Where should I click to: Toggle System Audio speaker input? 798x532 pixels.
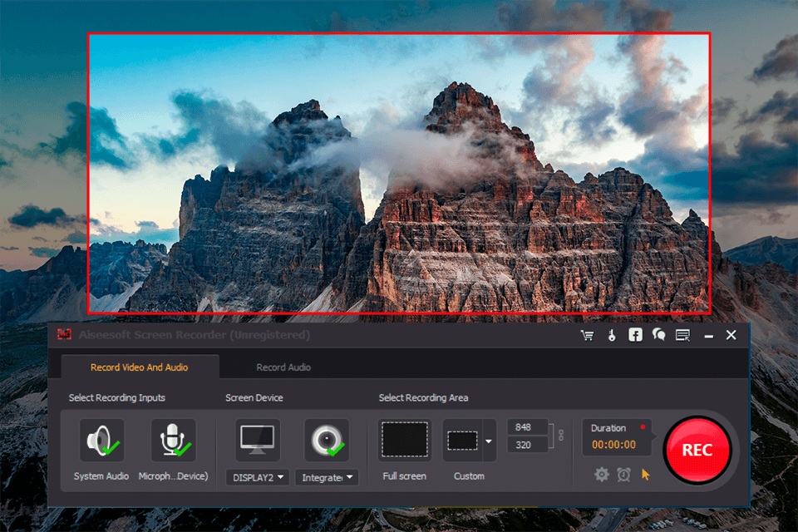pos(101,441)
